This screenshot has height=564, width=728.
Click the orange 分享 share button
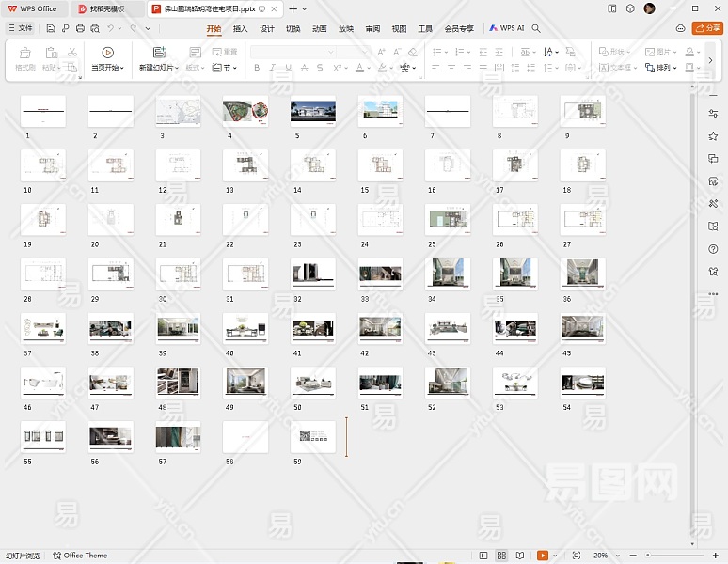(707, 28)
